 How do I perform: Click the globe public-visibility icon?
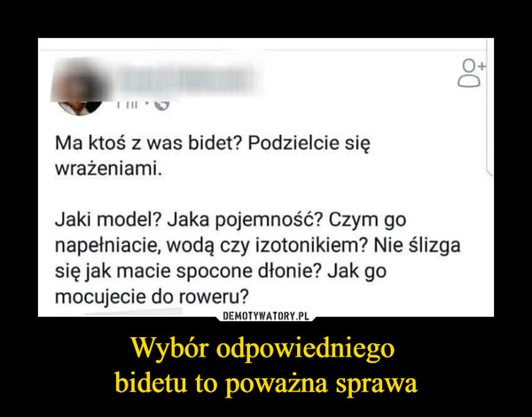(x=162, y=105)
